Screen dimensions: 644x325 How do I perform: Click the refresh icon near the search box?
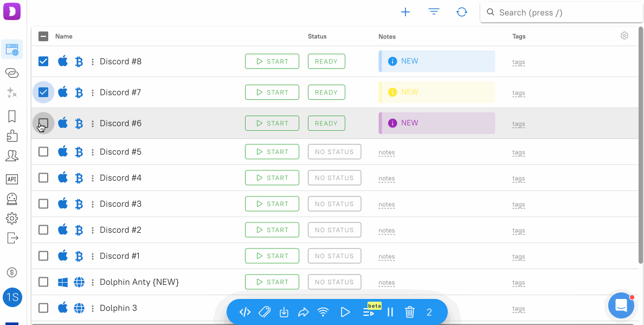[462, 12]
